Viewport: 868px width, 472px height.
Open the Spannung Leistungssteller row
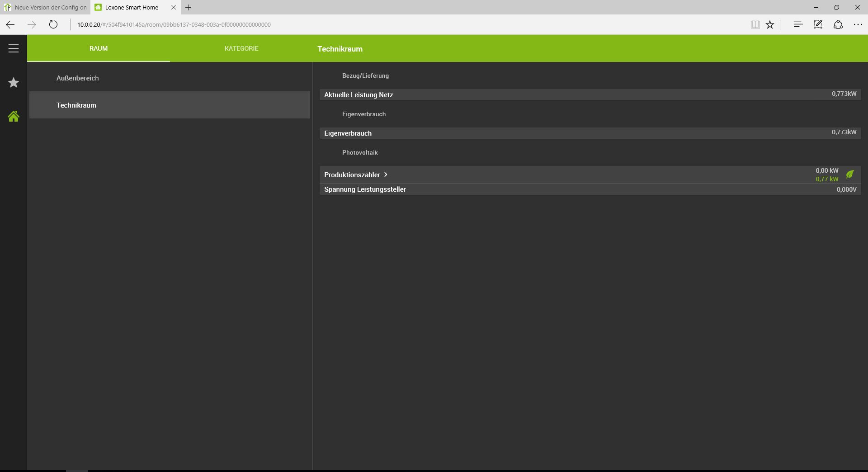pos(590,189)
